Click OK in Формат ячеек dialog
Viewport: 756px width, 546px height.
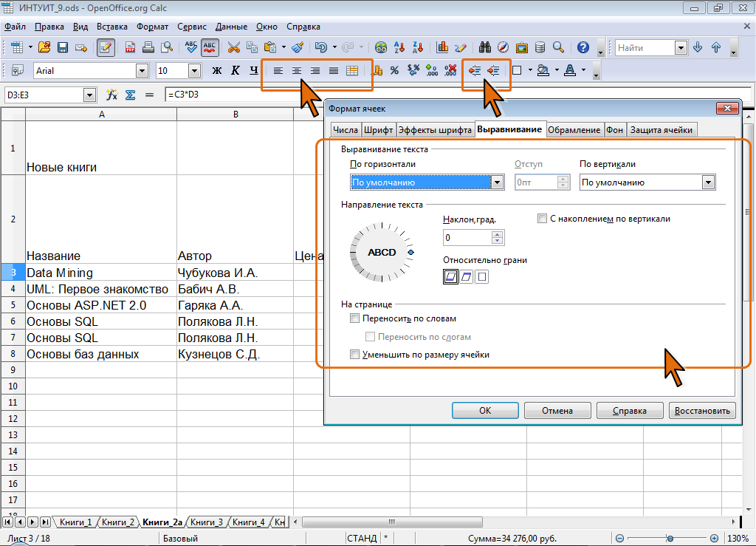(485, 411)
